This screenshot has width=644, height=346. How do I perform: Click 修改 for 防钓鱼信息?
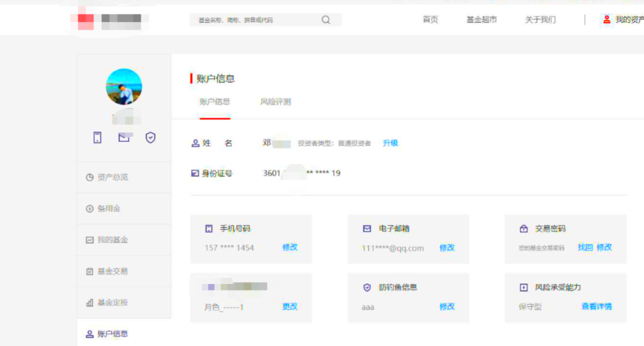point(447,307)
